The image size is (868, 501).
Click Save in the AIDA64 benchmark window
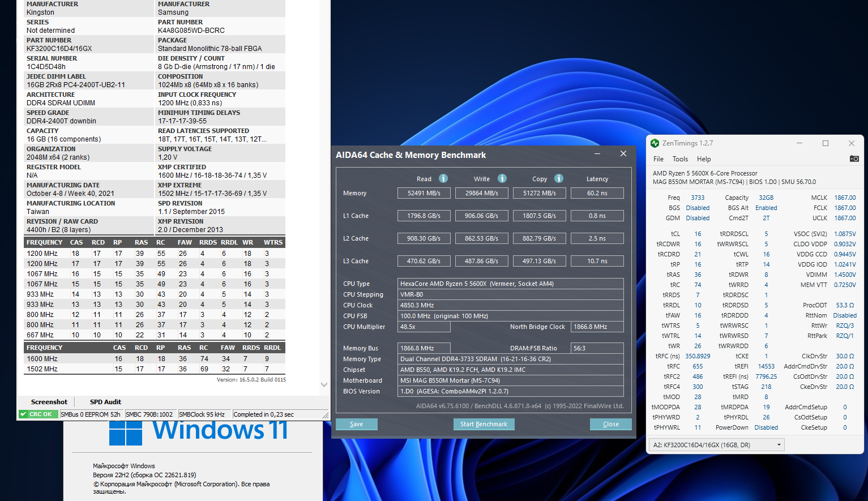(x=357, y=424)
